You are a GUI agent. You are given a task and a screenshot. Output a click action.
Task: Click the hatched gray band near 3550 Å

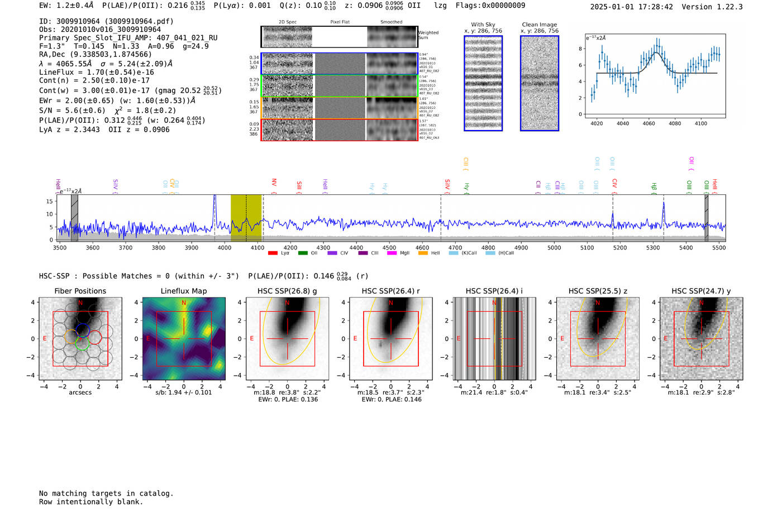(x=74, y=218)
